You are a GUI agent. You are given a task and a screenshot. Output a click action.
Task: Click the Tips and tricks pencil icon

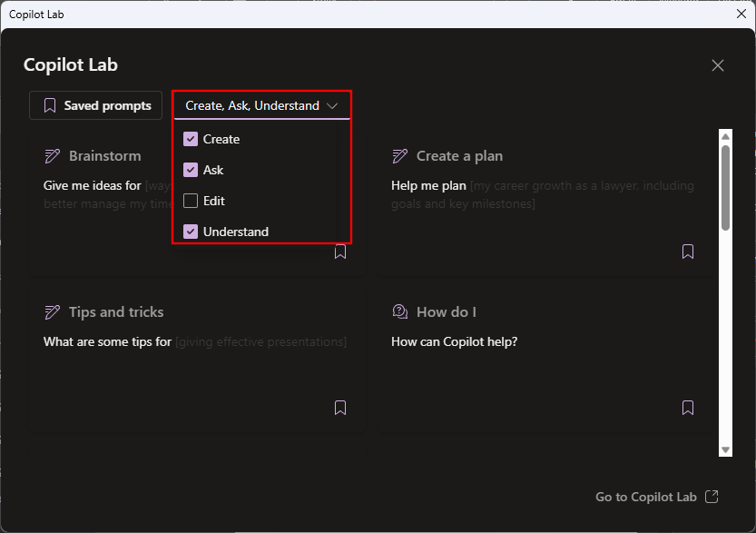[52, 312]
